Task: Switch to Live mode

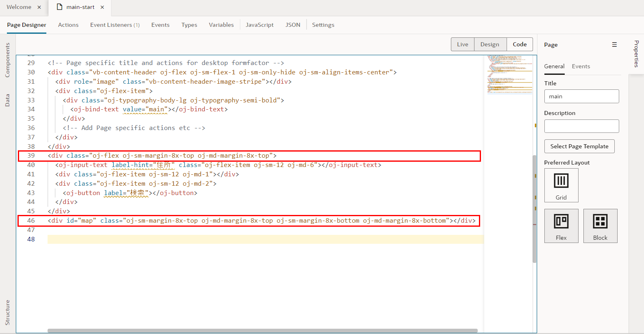Action: click(x=462, y=44)
